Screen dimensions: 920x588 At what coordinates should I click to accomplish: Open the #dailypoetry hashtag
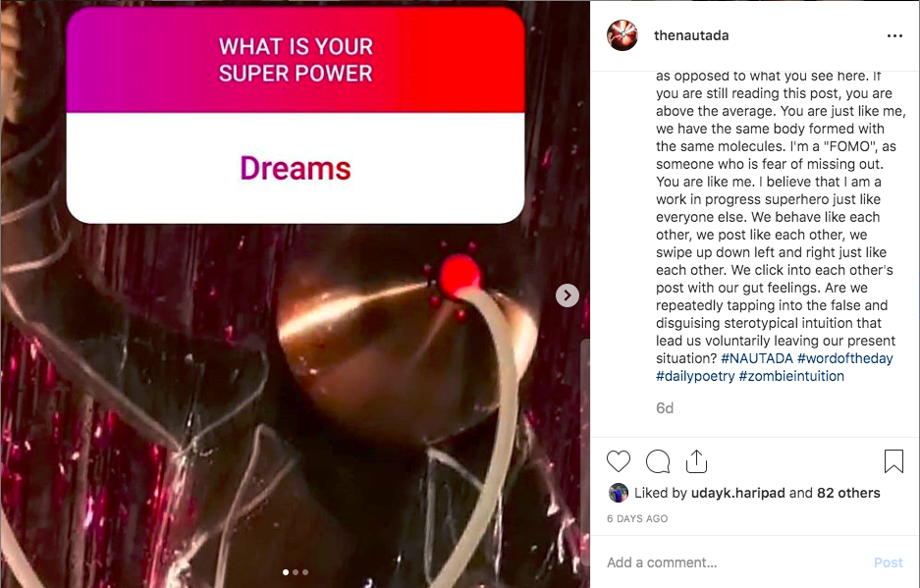point(695,376)
